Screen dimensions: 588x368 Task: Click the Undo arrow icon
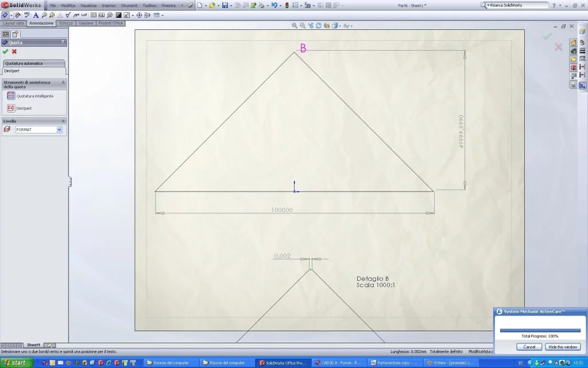274,5
